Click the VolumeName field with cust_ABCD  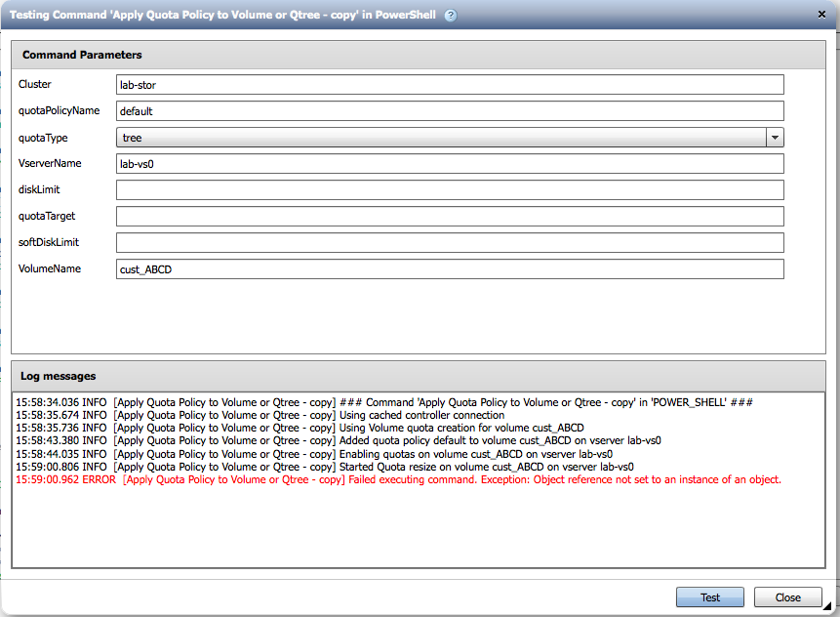(x=450, y=269)
